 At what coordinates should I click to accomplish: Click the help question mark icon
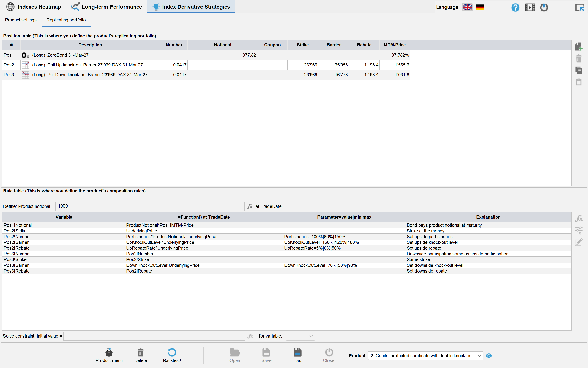coord(515,7)
